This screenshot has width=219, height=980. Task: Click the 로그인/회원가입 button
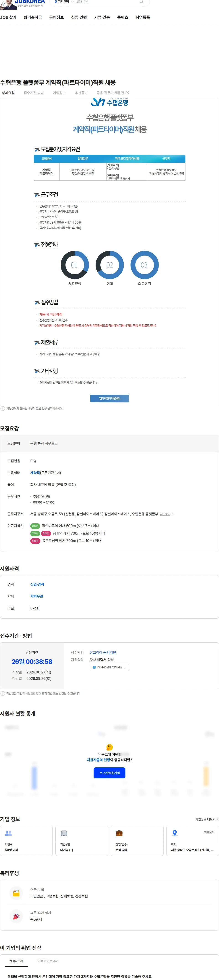tap(109, 773)
